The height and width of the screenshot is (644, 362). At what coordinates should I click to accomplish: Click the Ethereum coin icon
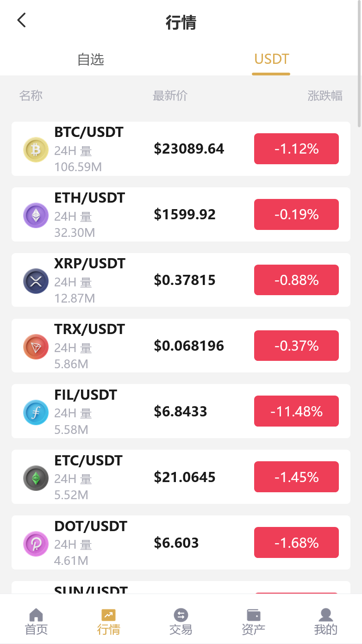pos(36,215)
